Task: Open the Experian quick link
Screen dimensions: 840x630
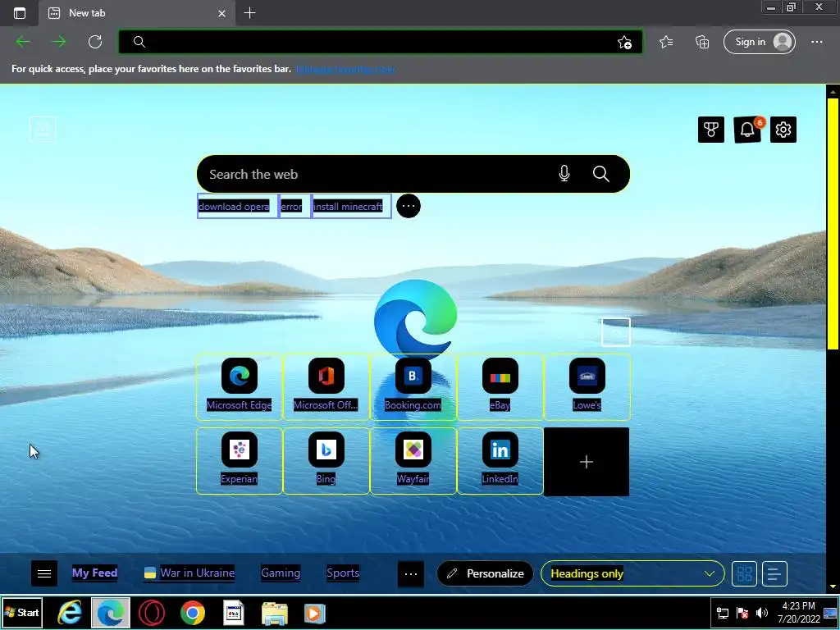Action: (240, 461)
